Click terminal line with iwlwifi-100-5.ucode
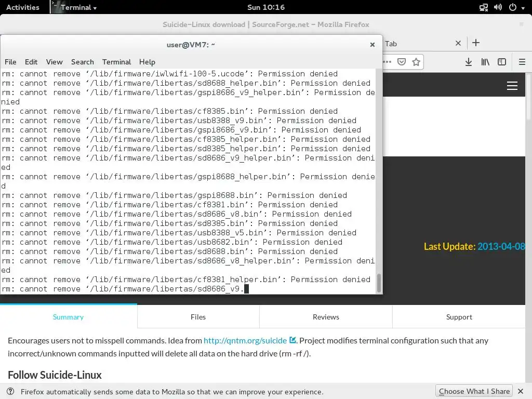The image size is (532, 399). (x=170, y=74)
